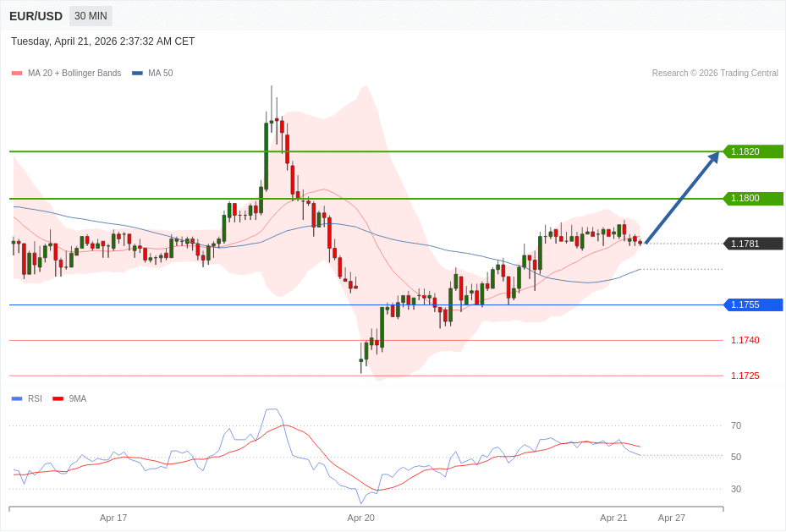Open the 30 MIN timeframe selector

pos(90,16)
